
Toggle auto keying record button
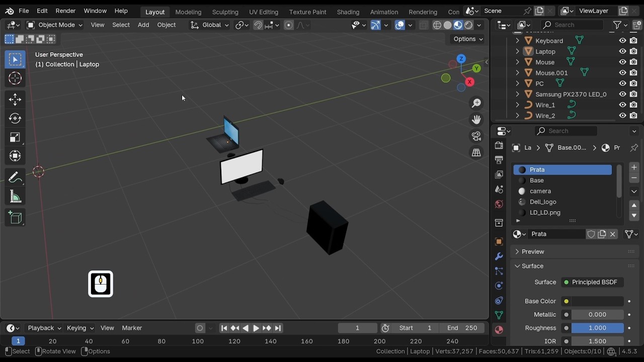point(200,328)
